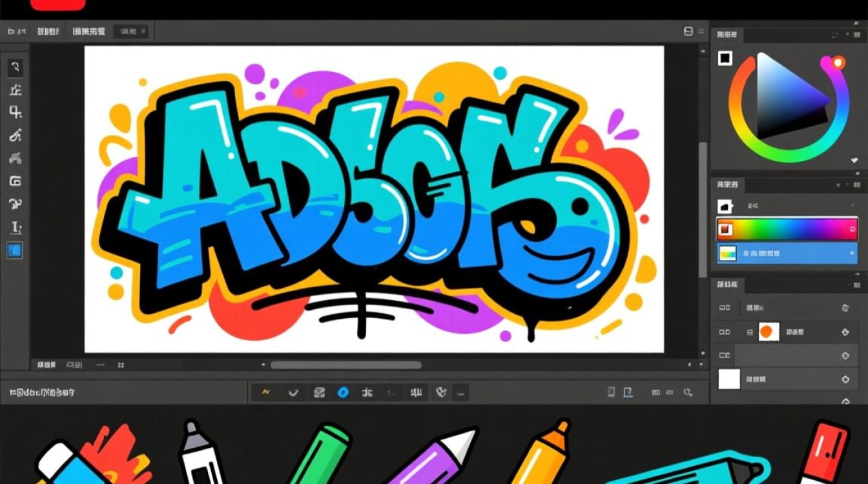Click the rainbow gradient bar in the swatches panel
Viewport: 868px width, 484px height.
(x=787, y=228)
